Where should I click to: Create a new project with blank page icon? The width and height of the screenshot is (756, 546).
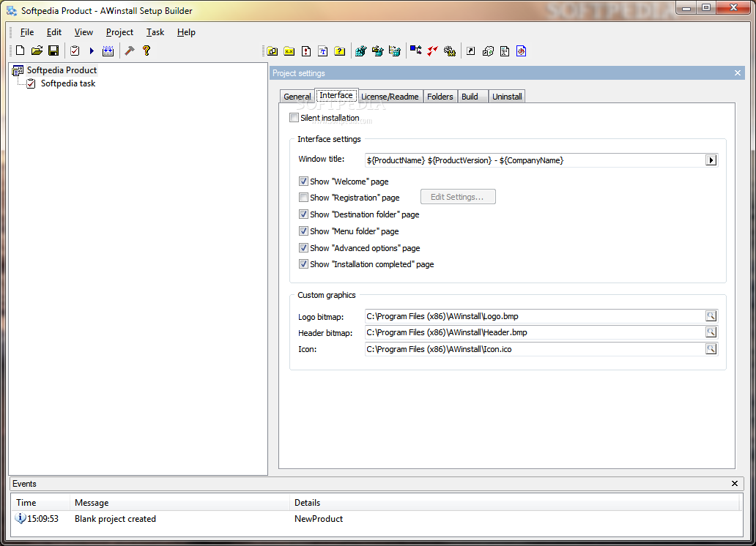click(x=21, y=51)
